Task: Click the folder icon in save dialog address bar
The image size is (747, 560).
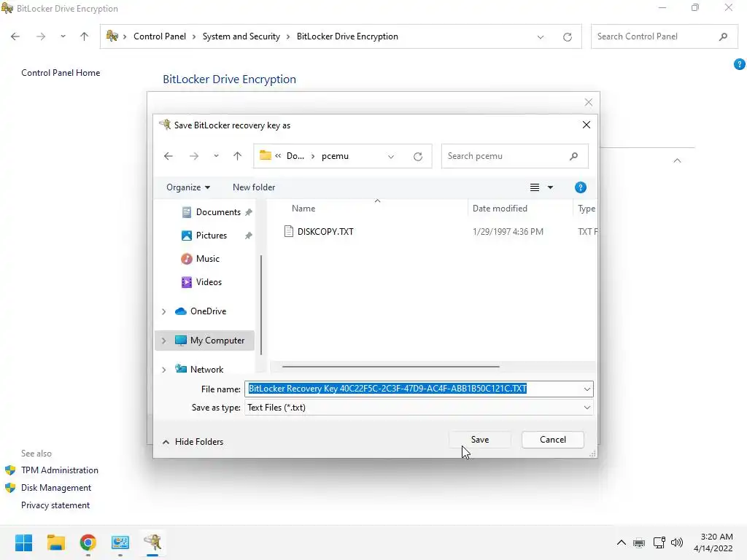Action: pyautogui.click(x=266, y=156)
